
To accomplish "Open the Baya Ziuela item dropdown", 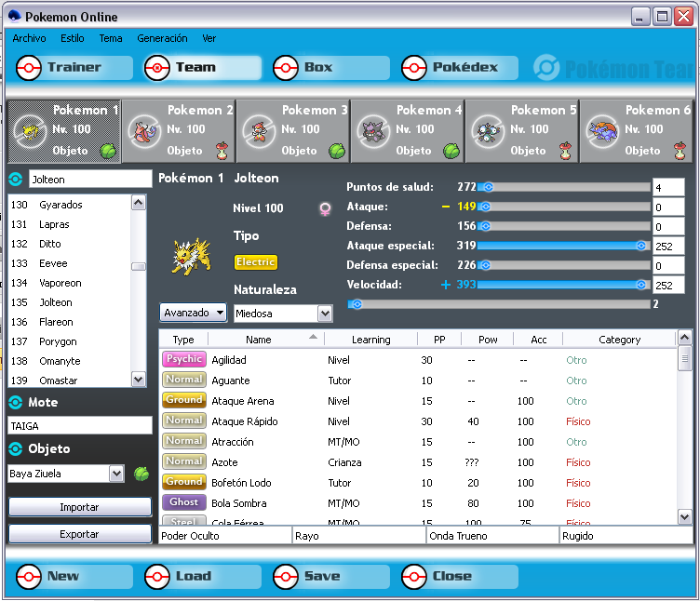I will pyautogui.click(x=65, y=474).
